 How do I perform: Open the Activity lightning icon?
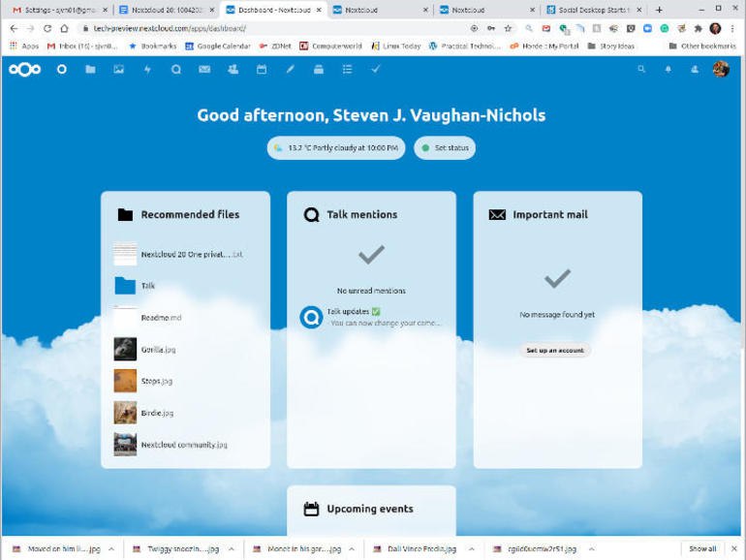(x=147, y=70)
